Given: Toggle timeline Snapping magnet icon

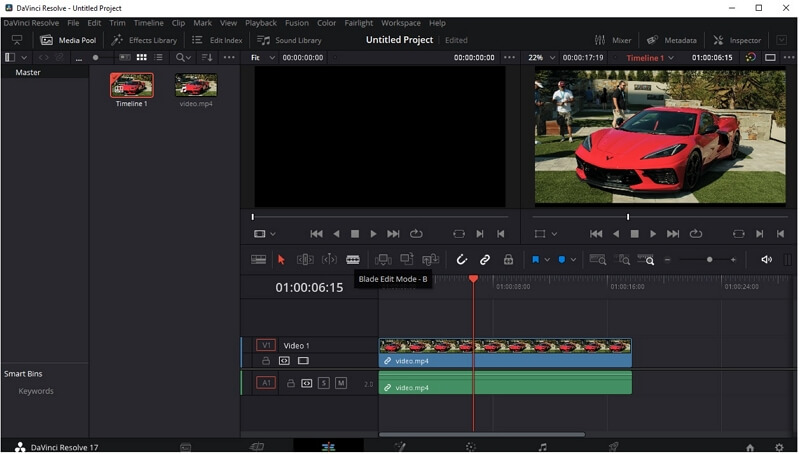Looking at the screenshot, I should pos(461,260).
